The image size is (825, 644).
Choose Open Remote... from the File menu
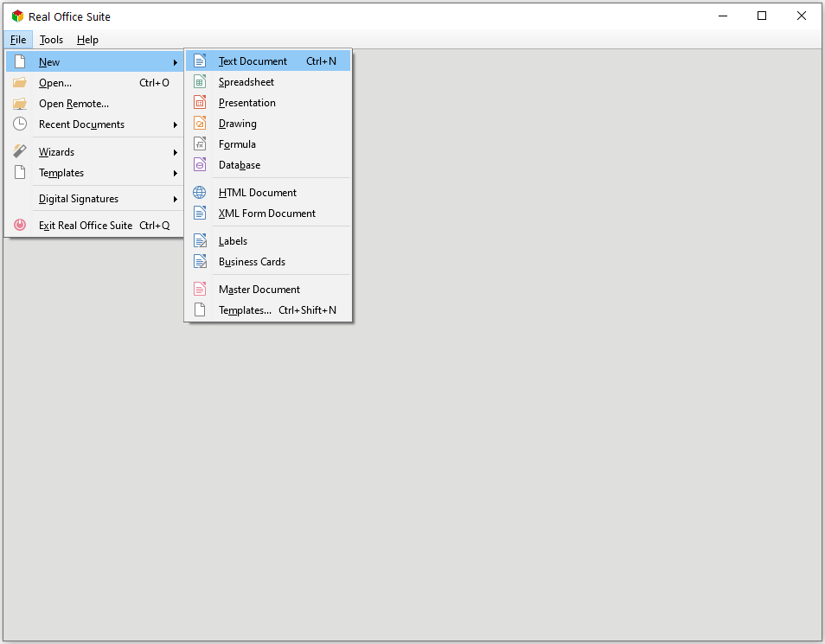point(74,104)
